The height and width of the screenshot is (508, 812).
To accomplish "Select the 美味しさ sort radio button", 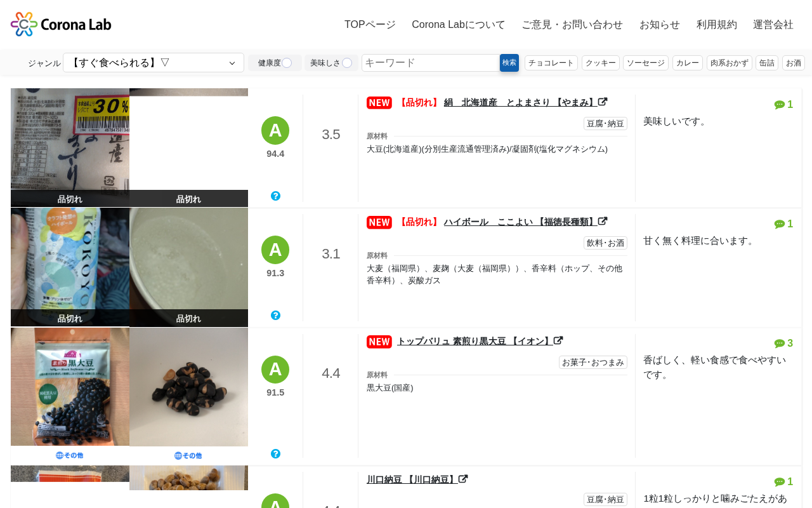I will point(347,63).
